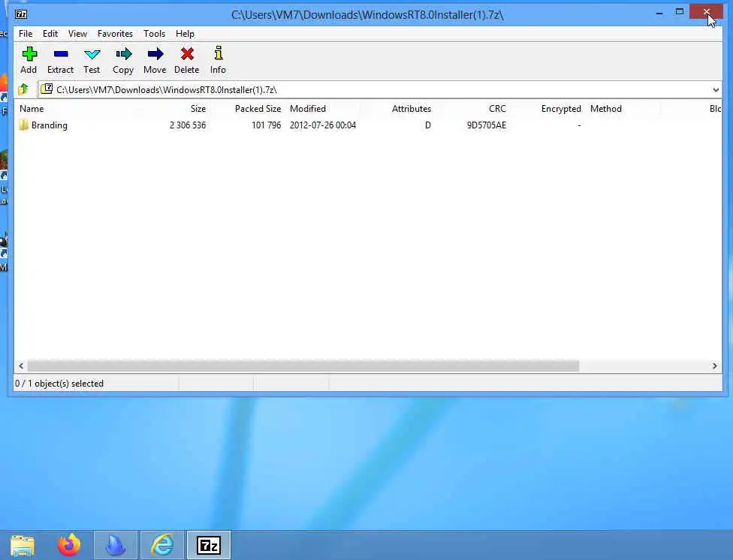Click the 7z icon in the title bar

tap(21, 14)
